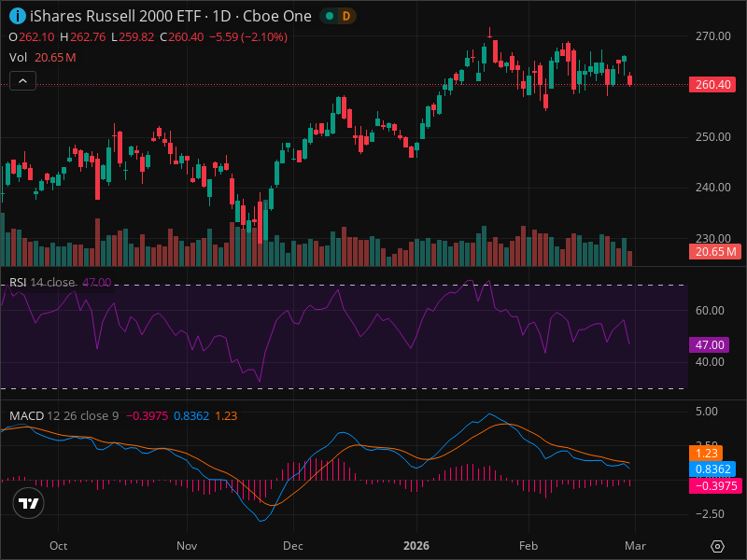
Task: Click the Dec label on the time axis
Action: 293,546
